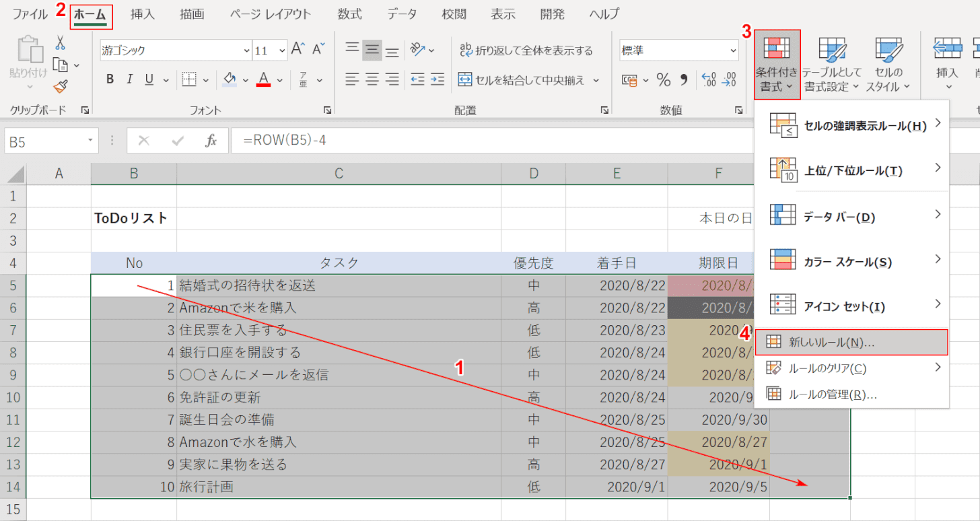Expand the number format dropdown 標準

tap(732, 50)
